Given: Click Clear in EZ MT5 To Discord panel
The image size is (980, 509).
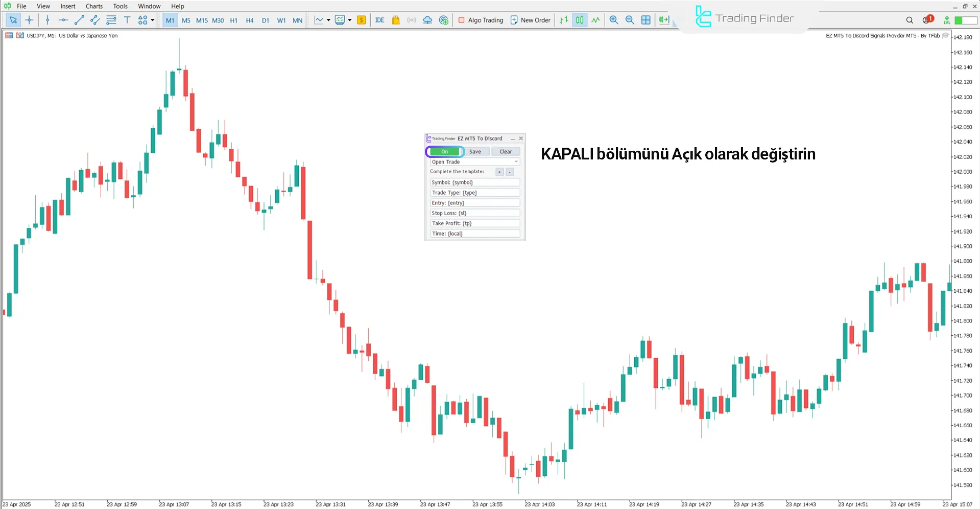Looking at the screenshot, I should (x=506, y=151).
